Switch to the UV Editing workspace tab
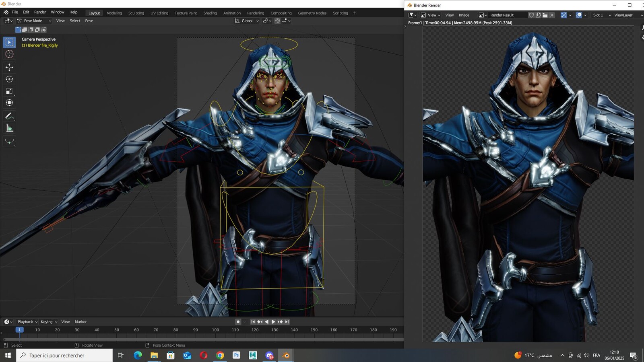Viewport: 644px width, 362px height. click(x=159, y=13)
